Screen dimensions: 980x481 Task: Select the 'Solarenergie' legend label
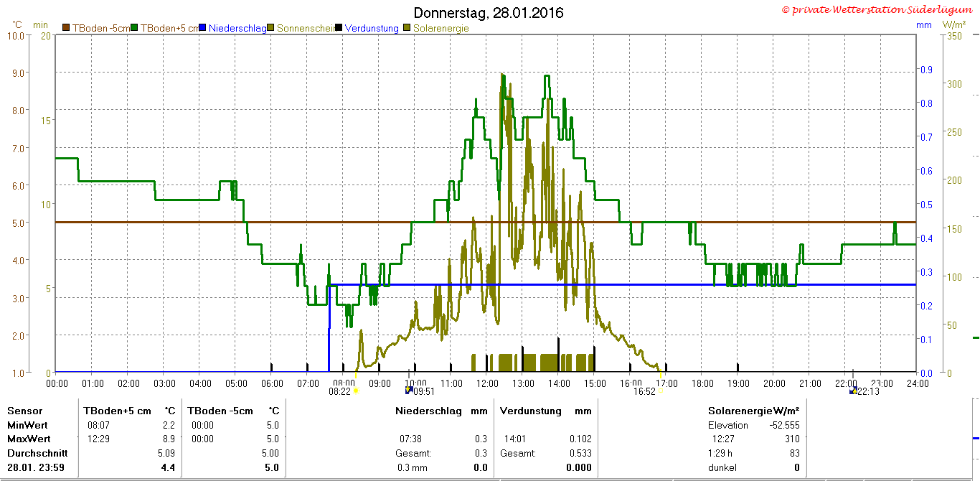click(x=440, y=28)
